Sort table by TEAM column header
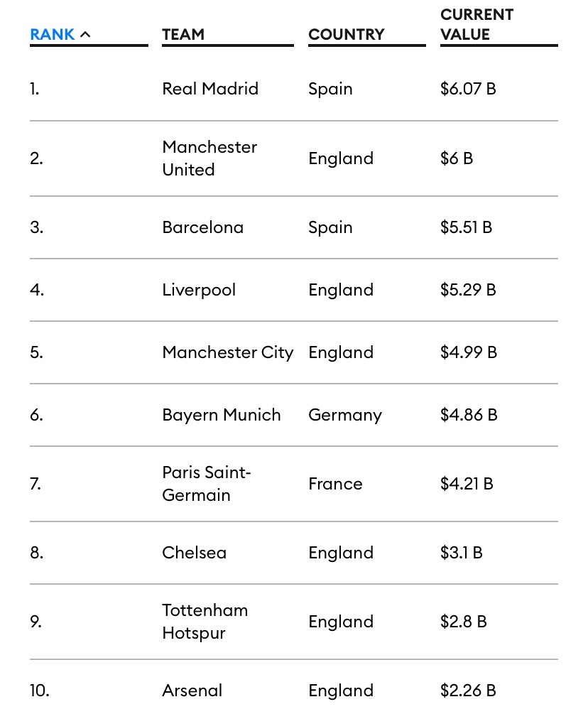This screenshot has height=714, width=588. 183,35
